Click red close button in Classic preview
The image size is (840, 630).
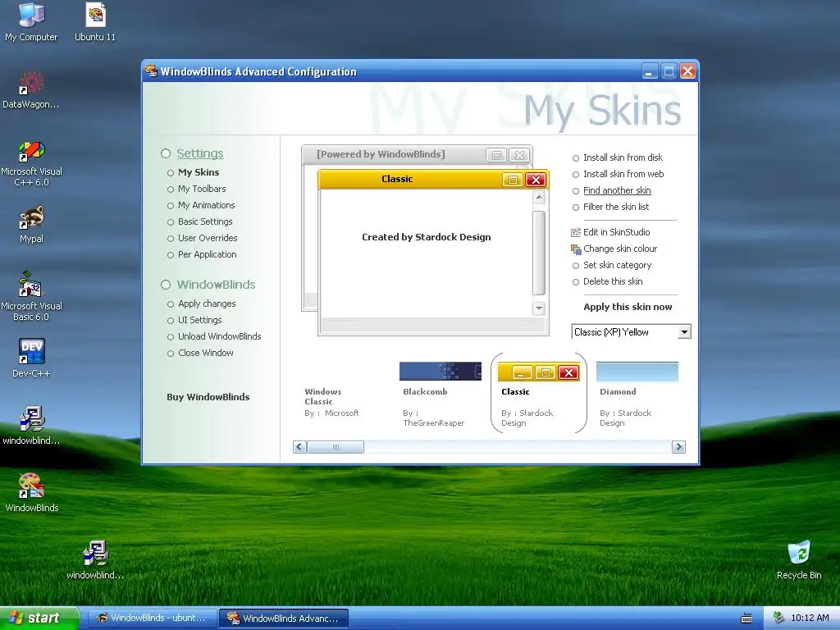(x=535, y=180)
